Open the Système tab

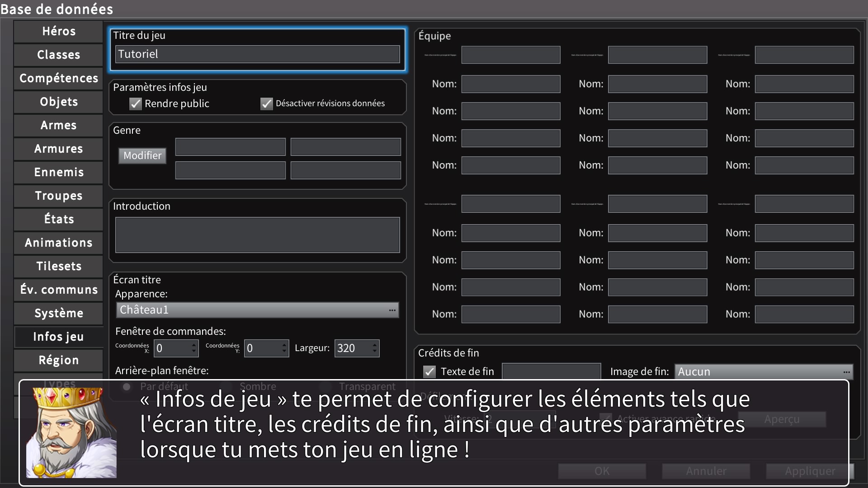(58, 313)
